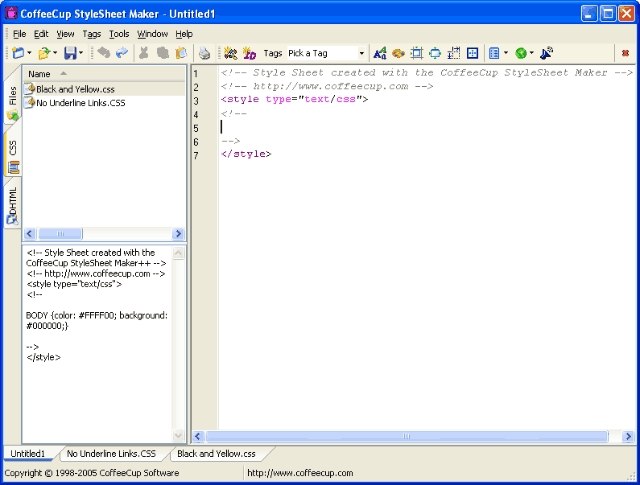
Task: Click the Save disk icon
Action: 69,53
